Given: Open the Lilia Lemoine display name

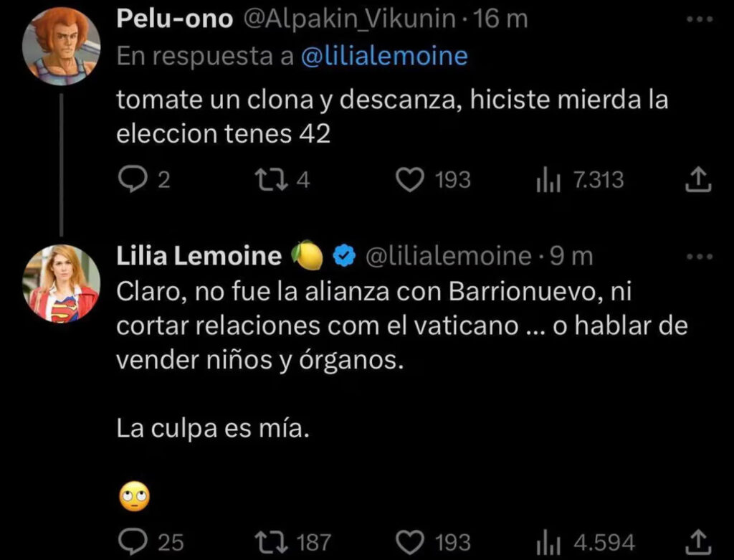Looking at the screenshot, I should 199,256.
